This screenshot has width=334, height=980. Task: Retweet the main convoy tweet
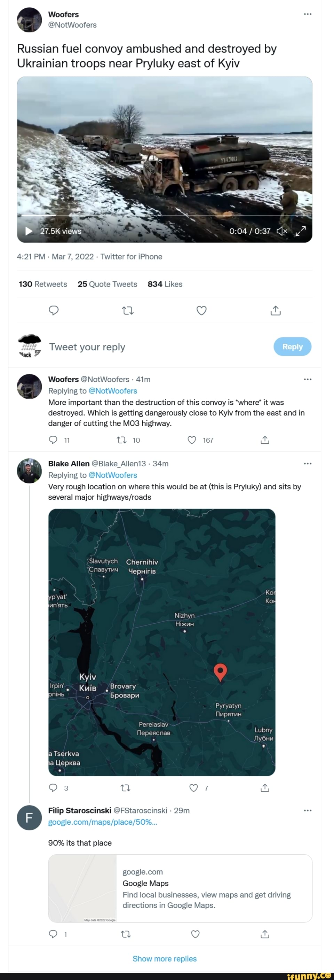point(128,310)
